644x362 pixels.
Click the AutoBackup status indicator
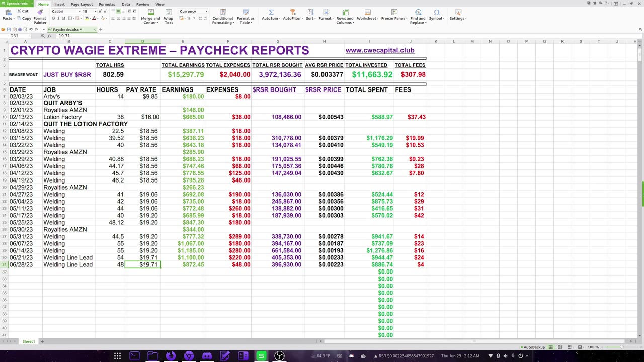coord(532,347)
